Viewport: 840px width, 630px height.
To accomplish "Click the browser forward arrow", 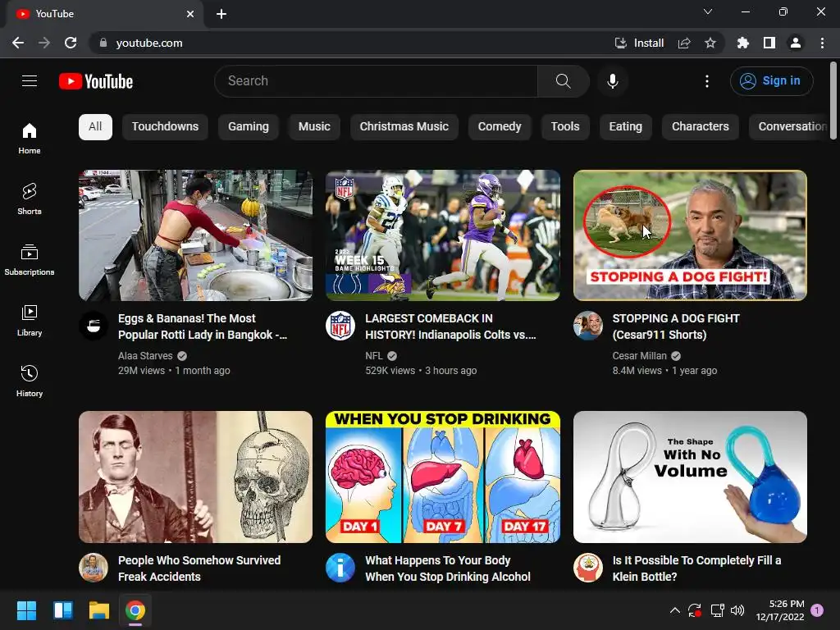I will click(44, 43).
